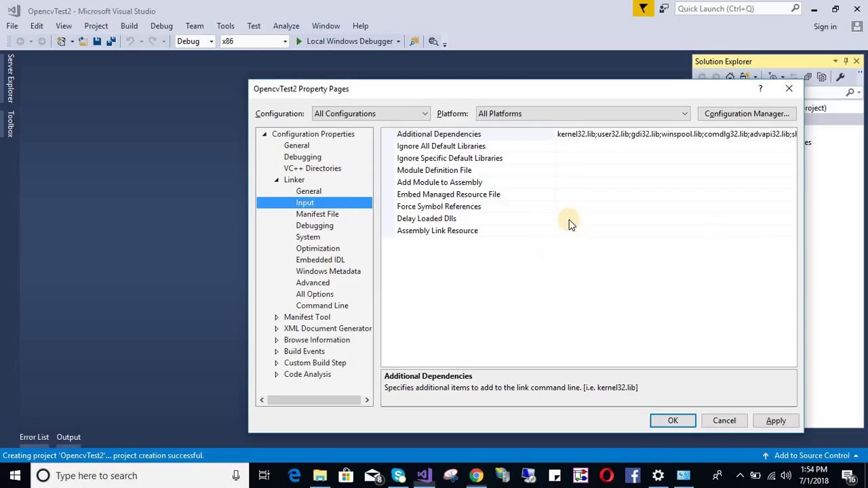
Task: Click the Send Feedback icon near Quick Launch
Action: [663, 9]
